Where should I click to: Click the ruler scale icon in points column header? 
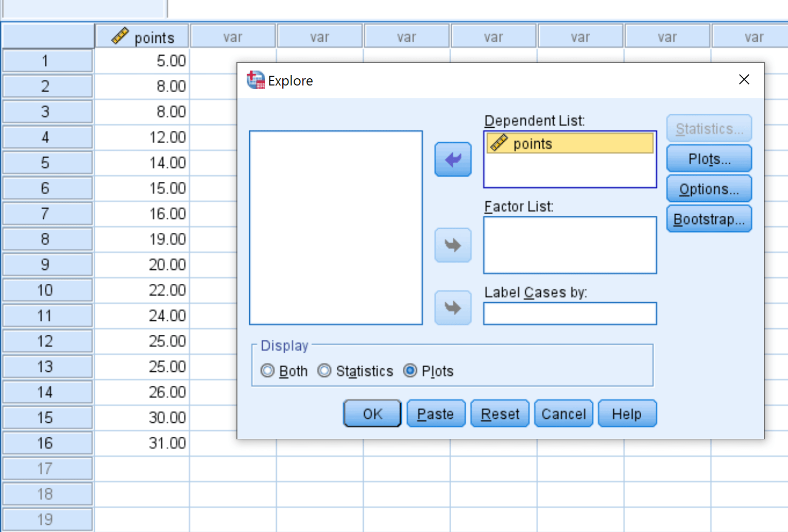(x=121, y=36)
